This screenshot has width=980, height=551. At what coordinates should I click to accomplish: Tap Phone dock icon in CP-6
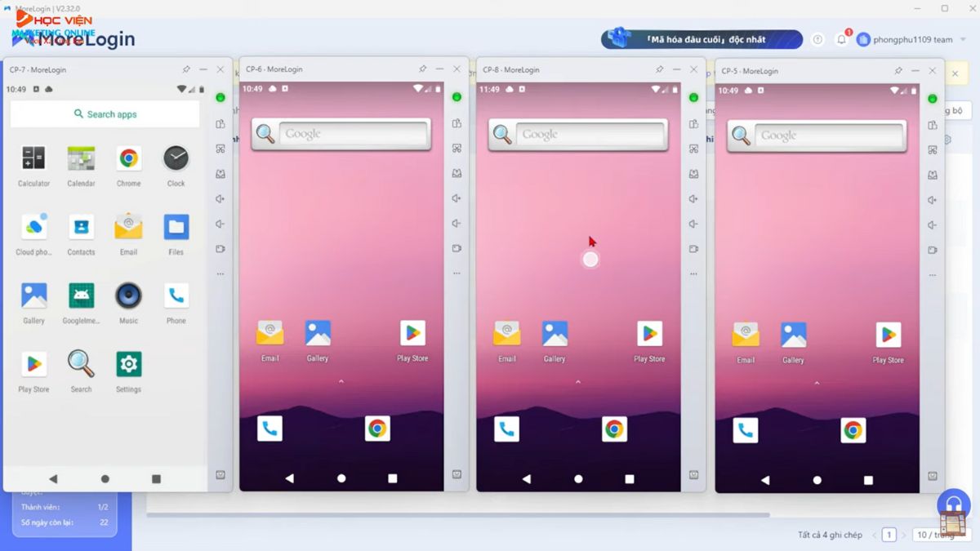269,429
